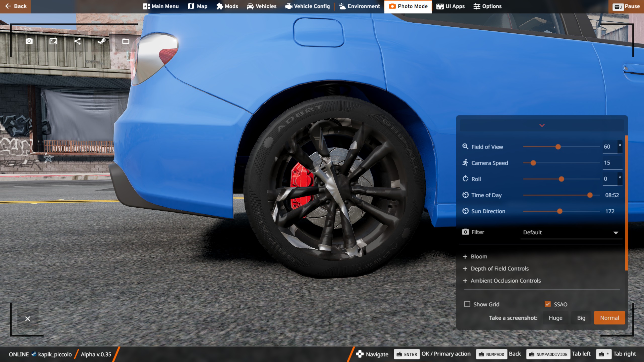The height and width of the screenshot is (362, 644).
Task: Click the Time of Day clock icon
Action: pyautogui.click(x=465, y=195)
